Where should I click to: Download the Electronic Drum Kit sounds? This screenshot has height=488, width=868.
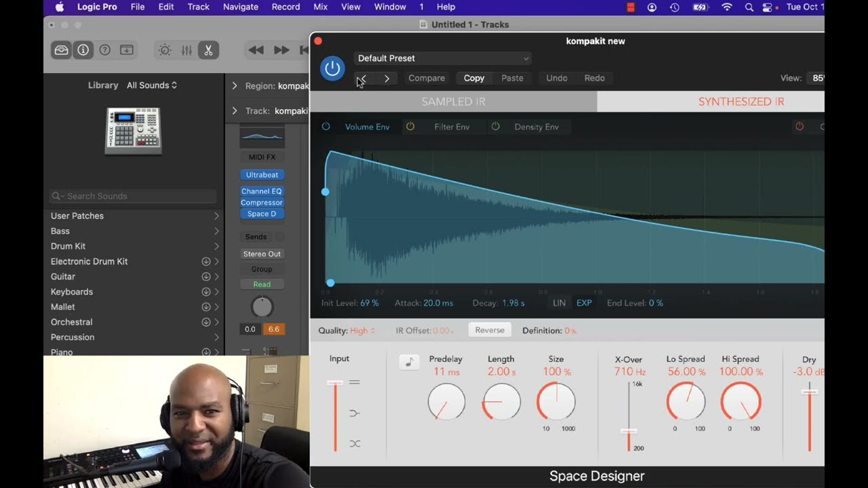[206, 262]
